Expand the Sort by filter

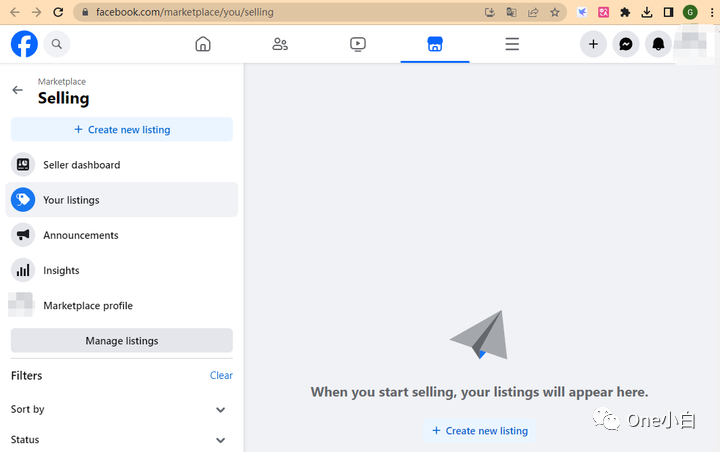pos(122,409)
